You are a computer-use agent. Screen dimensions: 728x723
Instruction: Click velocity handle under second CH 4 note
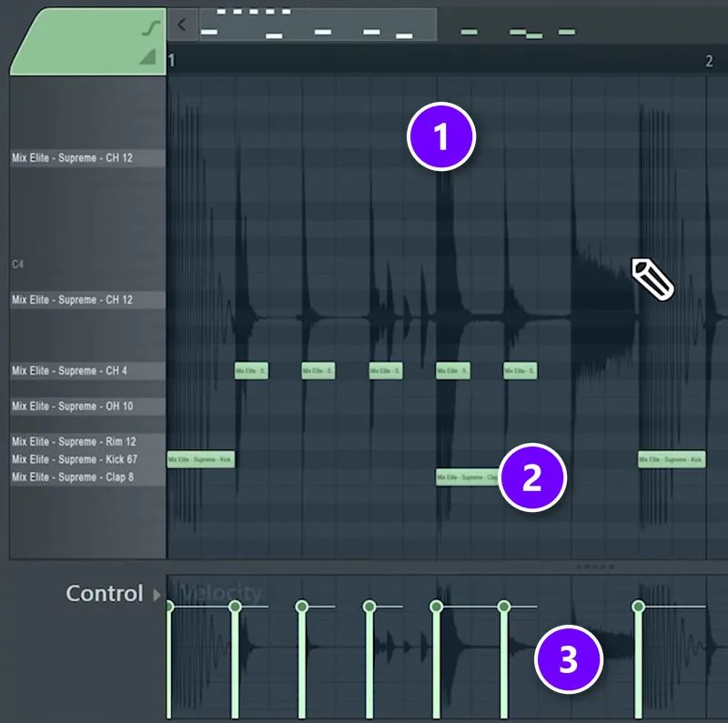pyautogui.click(x=302, y=607)
